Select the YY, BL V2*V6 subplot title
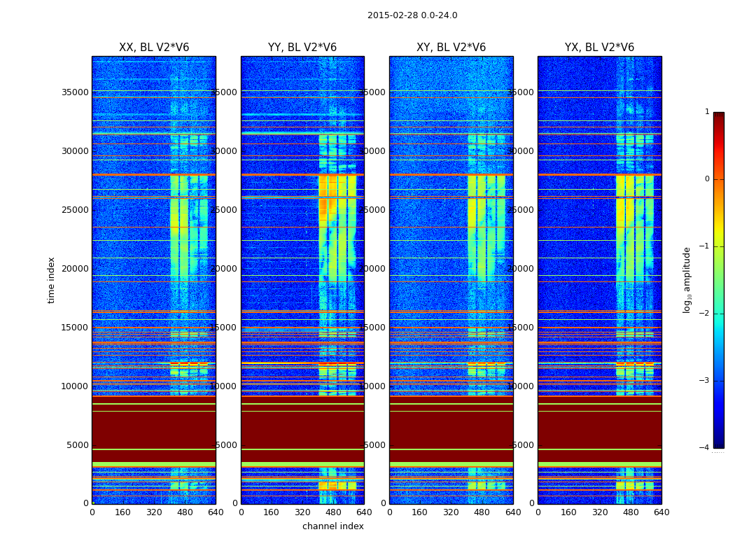Image resolution: width=735 pixels, height=560 pixels. (x=302, y=48)
